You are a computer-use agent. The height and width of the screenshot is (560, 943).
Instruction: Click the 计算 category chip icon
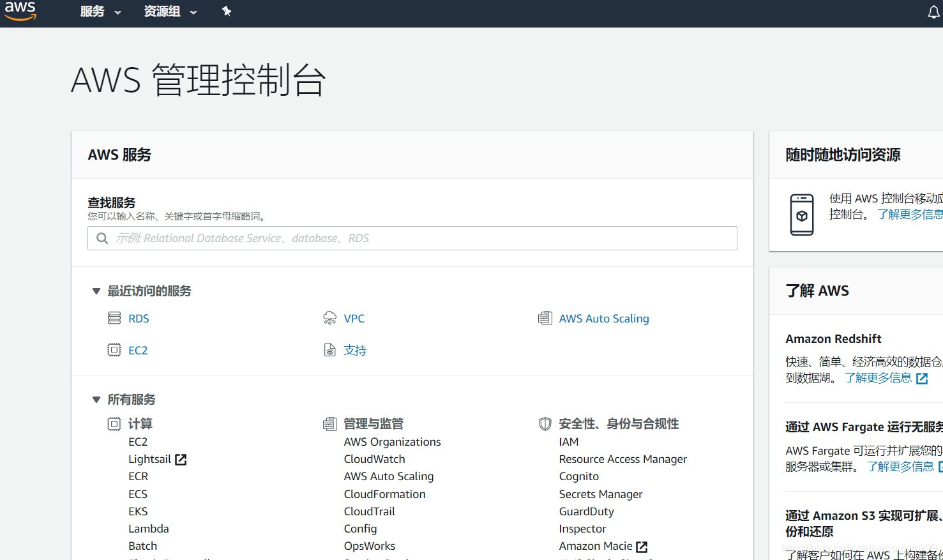pos(114,424)
